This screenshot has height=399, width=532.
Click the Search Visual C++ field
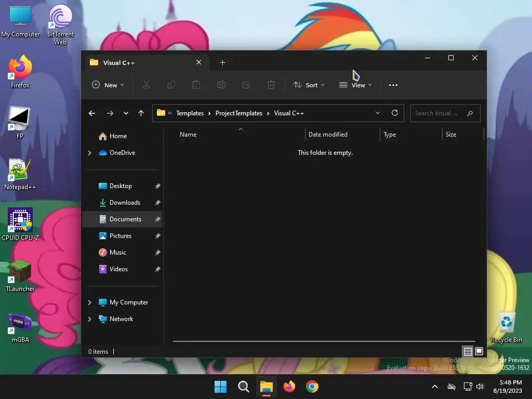445,113
